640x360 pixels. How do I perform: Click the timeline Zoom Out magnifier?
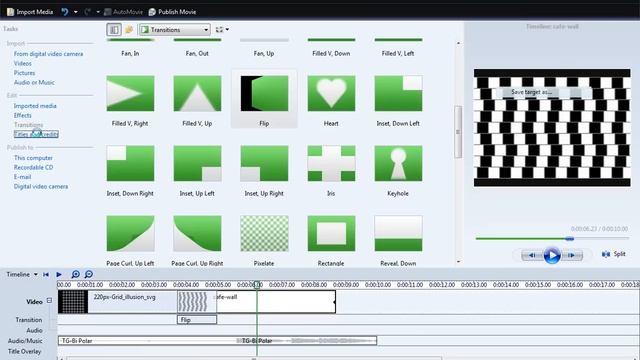89,274
